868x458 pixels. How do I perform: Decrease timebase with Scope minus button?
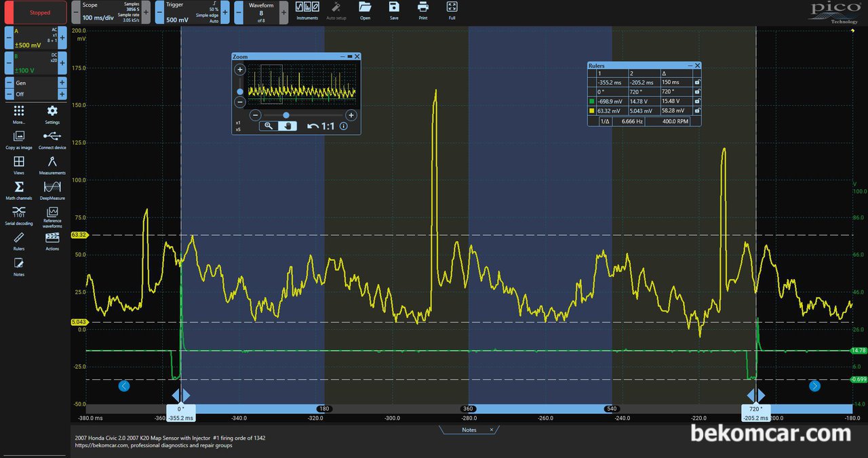[x=76, y=12]
